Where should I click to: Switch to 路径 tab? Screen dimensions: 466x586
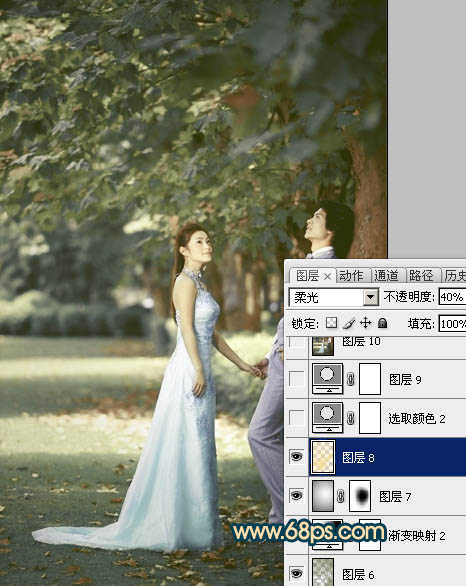point(421,276)
